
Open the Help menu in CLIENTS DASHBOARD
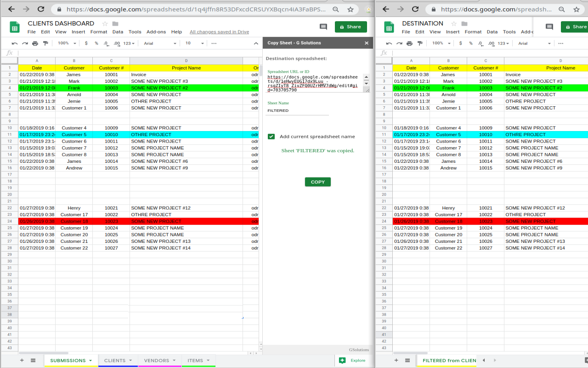point(176,32)
